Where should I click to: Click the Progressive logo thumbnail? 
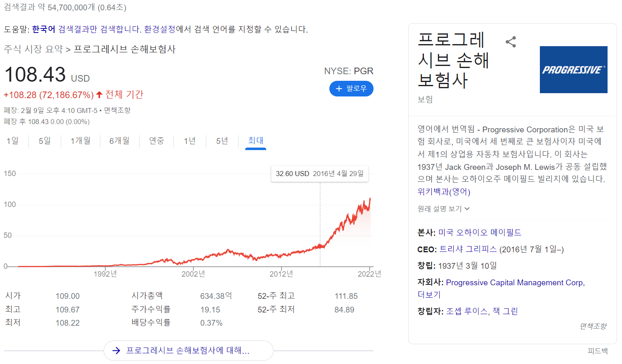[573, 70]
